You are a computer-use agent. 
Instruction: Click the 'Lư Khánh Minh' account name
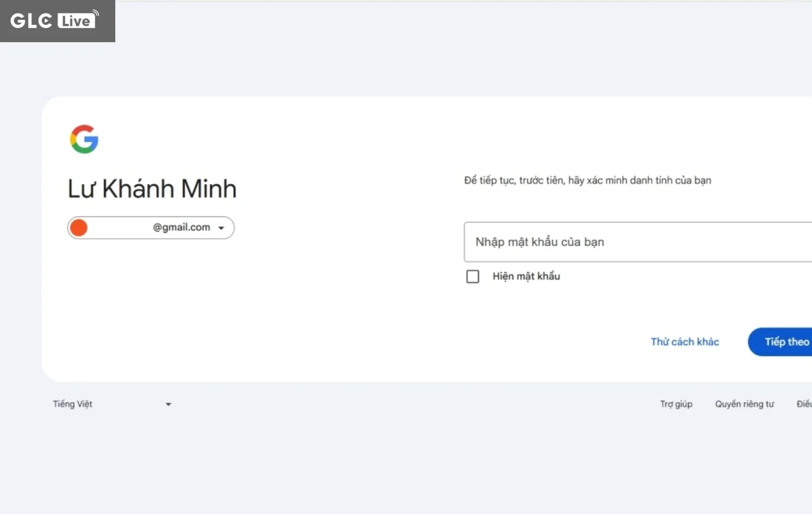coord(152,189)
